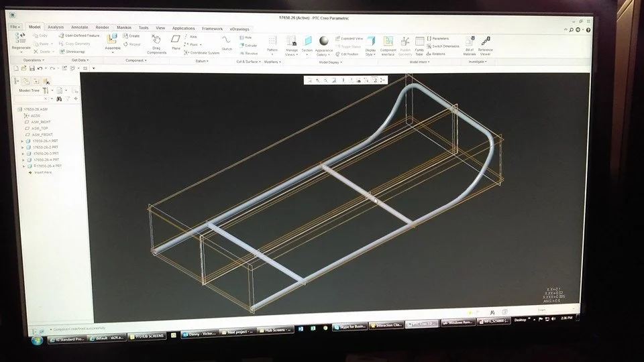Open Parameters dialog
The width and height of the screenshot is (644, 362).
(x=438, y=38)
